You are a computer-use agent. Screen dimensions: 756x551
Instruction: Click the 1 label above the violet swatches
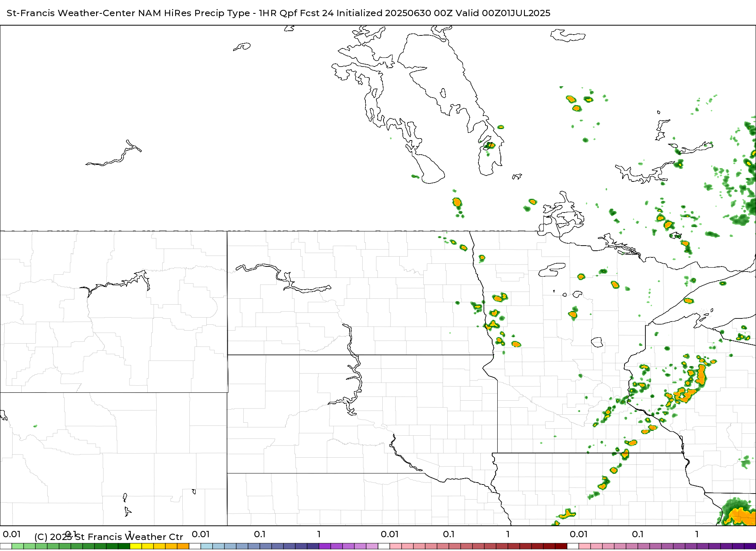pyautogui.click(x=319, y=534)
